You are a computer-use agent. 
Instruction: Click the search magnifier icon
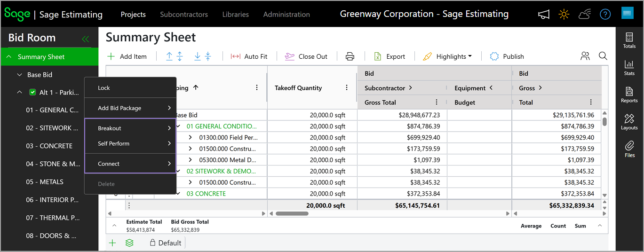[603, 56]
